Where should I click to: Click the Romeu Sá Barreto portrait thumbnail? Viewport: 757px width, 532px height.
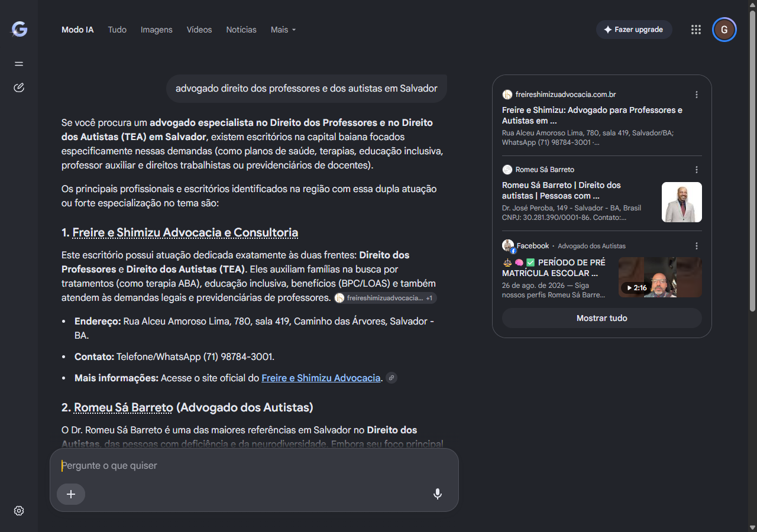click(x=682, y=202)
